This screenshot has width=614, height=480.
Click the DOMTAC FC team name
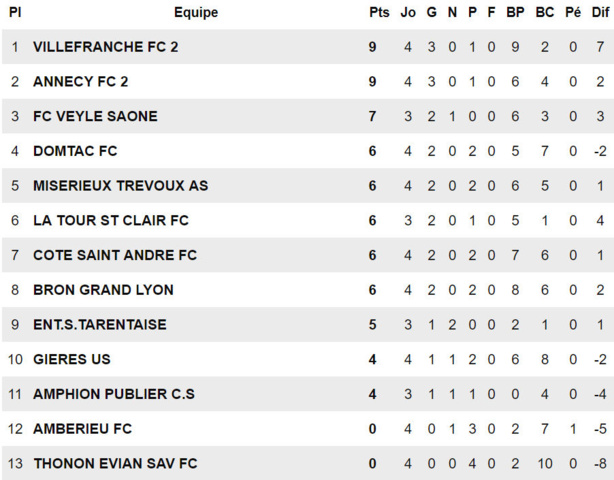pyautogui.click(x=75, y=151)
